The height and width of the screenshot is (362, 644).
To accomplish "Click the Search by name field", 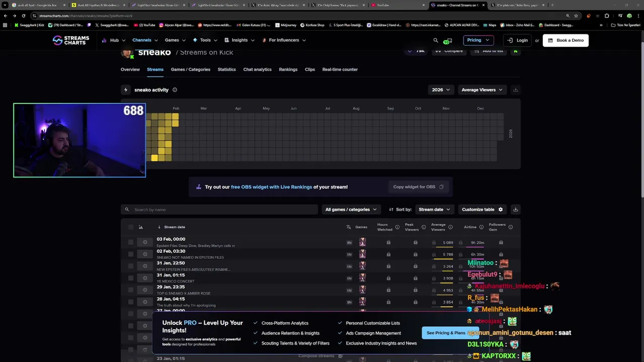I will pos(219,210).
